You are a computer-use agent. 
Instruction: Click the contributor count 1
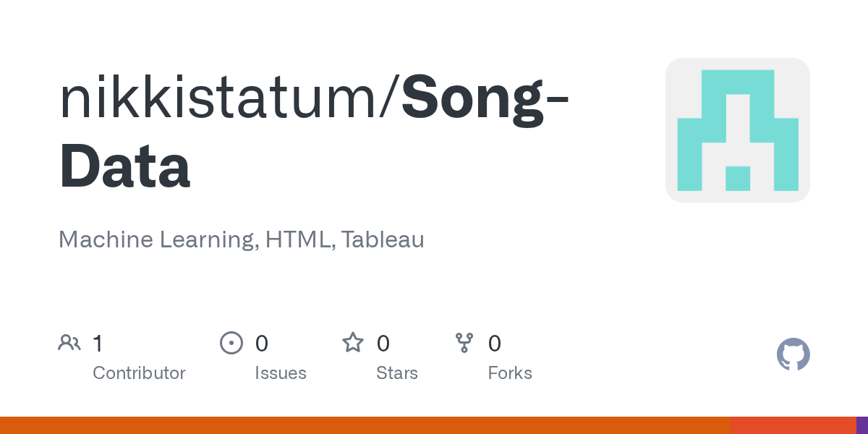point(98,343)
